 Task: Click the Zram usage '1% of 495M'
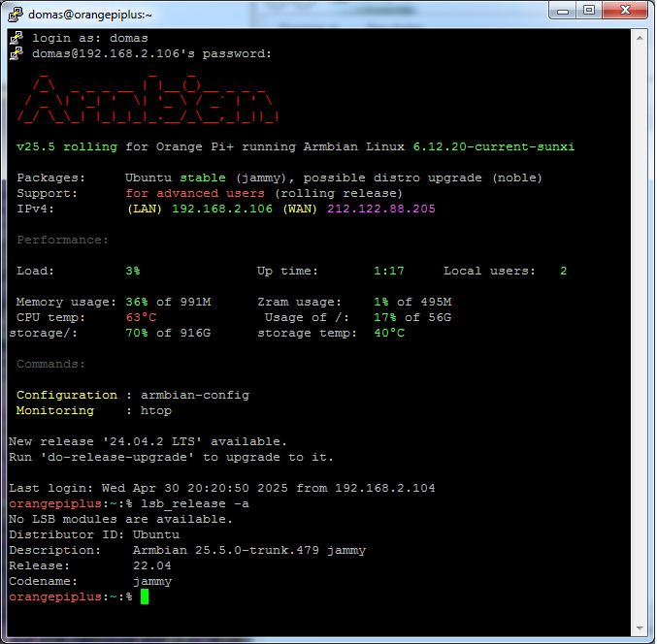coord(412,302)
